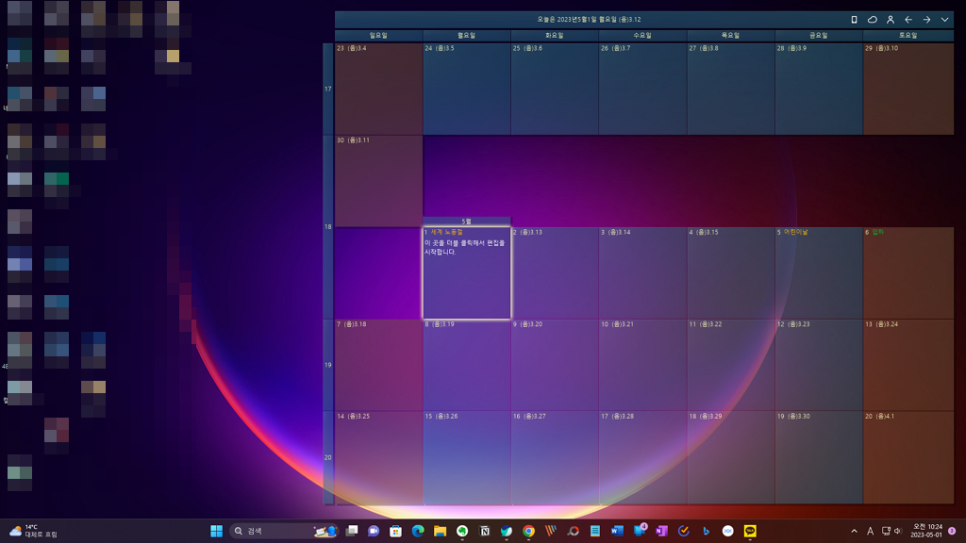The height and width of the screenshot is (543, 966).
Task: Click week number 19 in the side column
Action: (x=328, y=365)
